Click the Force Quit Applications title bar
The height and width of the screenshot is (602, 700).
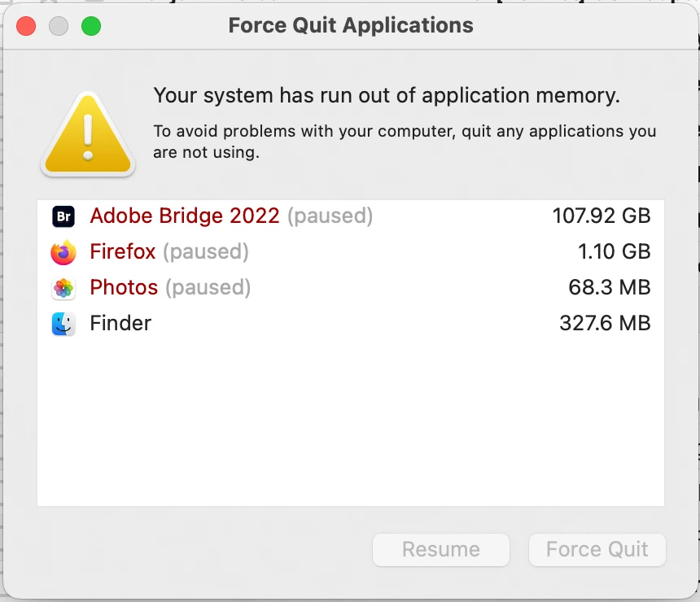pyautogui.click(x=351, y=25)
